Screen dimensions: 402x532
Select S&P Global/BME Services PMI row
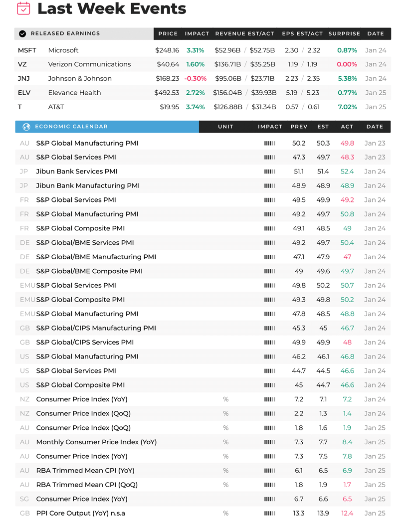[x=202, y=243]
